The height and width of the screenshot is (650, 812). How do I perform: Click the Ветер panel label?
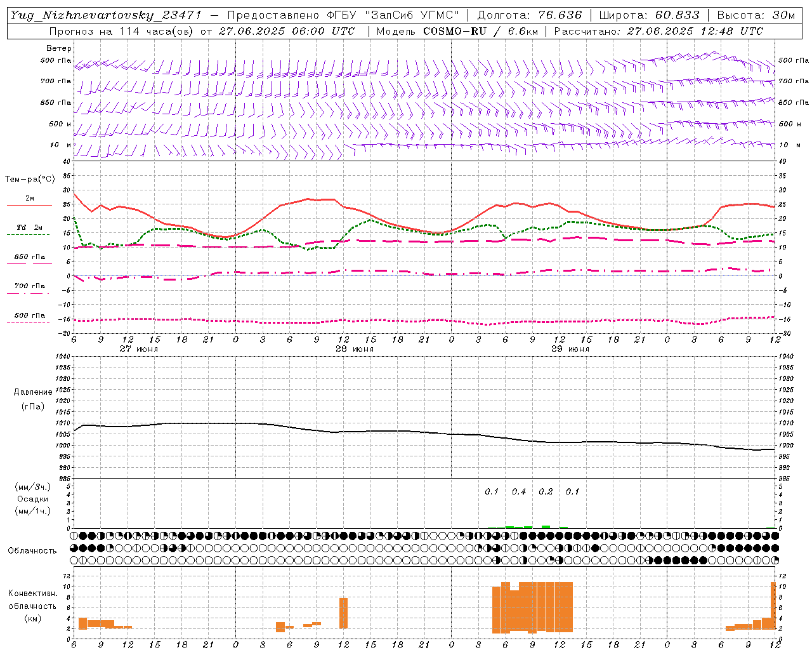point(59,48)
